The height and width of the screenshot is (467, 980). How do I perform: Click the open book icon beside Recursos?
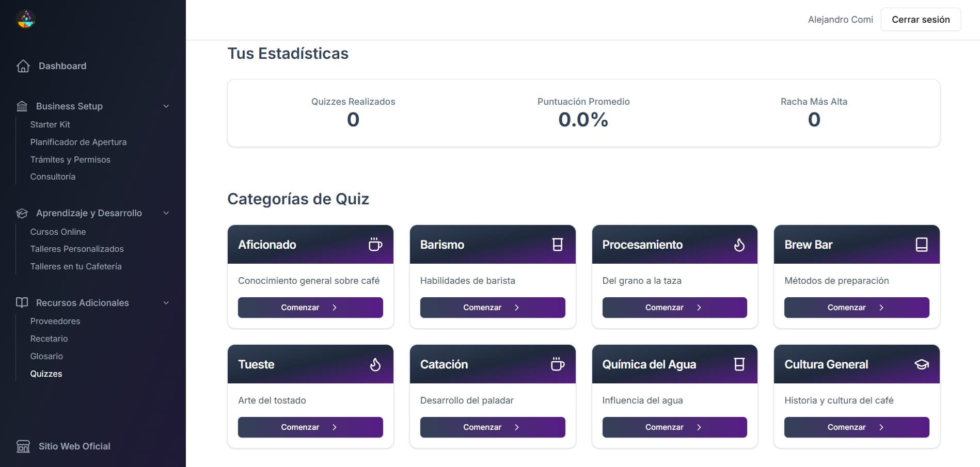[x=22, y=302]
